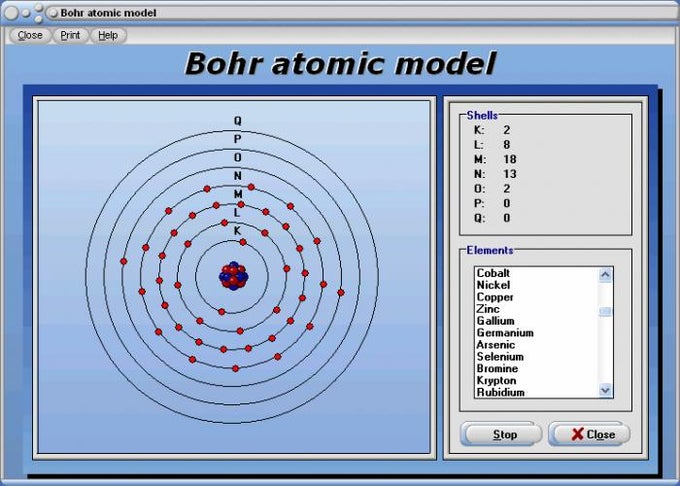Click the O shell label in the diagram
The height and width of the screenshot is (486, 680).
click(x=238, y=157)
